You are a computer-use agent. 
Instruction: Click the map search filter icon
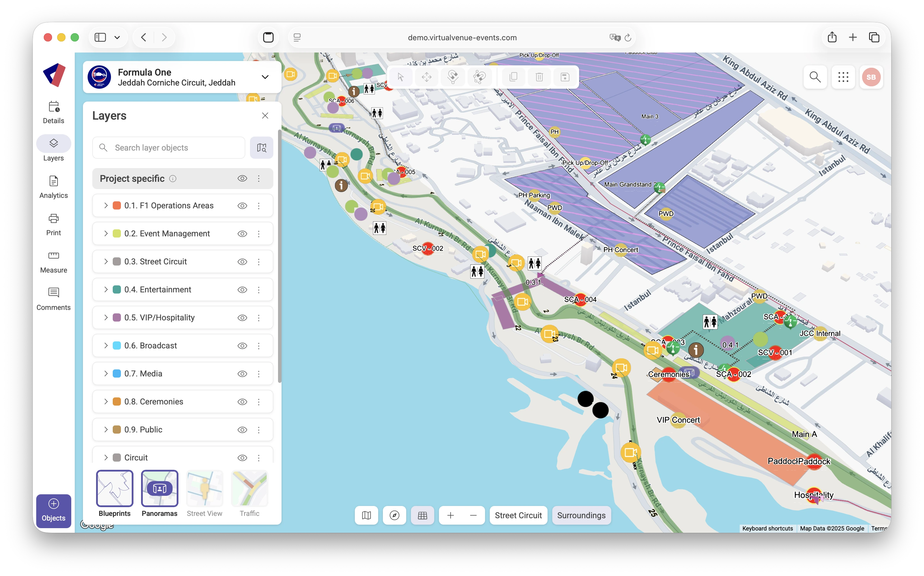tap(261, 147)
